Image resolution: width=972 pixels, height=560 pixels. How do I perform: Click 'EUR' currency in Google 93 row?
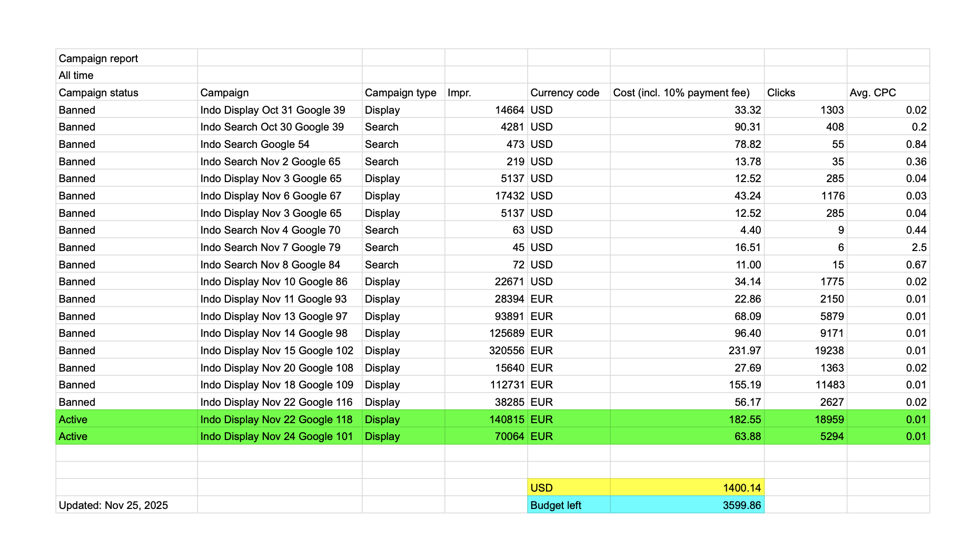(x=569, y=299)
